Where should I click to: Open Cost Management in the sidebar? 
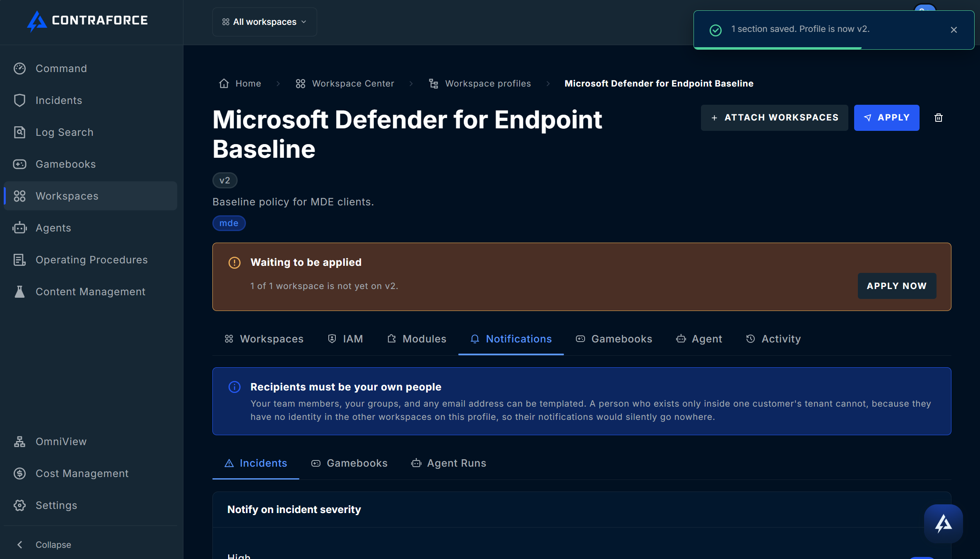tap(90, 473)
